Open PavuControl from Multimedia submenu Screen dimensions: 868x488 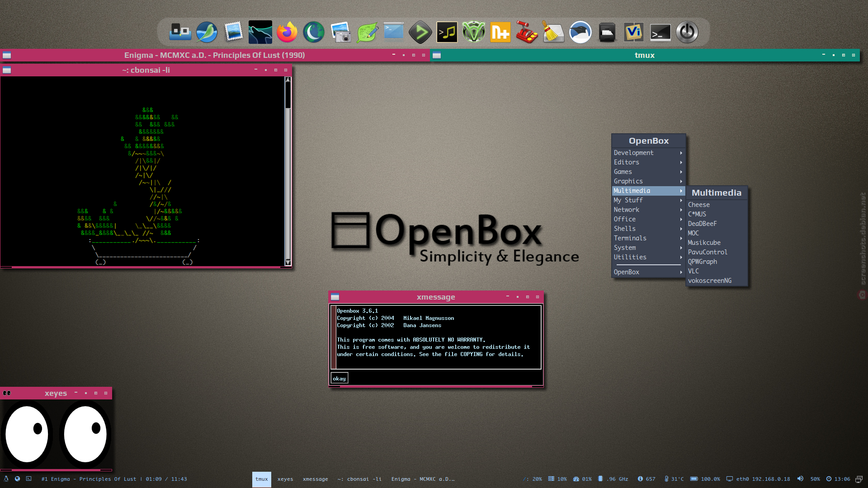pos(717,253)
